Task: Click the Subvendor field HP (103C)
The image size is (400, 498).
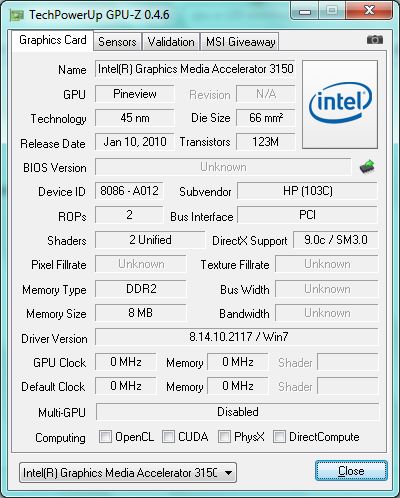Action: 307,191
